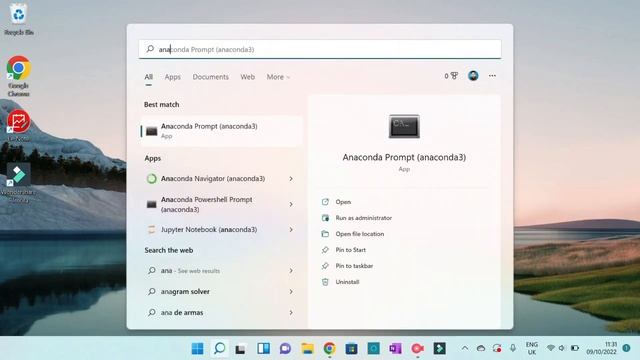Select Anaconda Navigator (anaconda3) result
640x360 pixels.
213,178
